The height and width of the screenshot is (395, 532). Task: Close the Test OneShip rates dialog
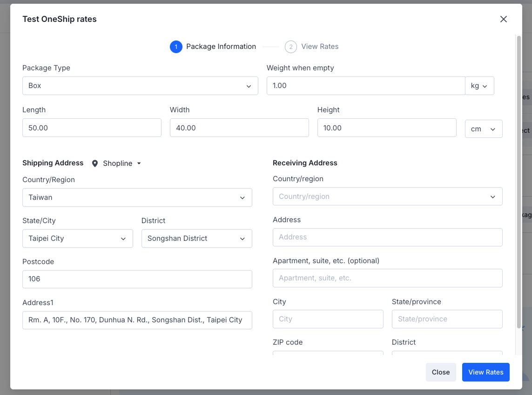(503, 19)
